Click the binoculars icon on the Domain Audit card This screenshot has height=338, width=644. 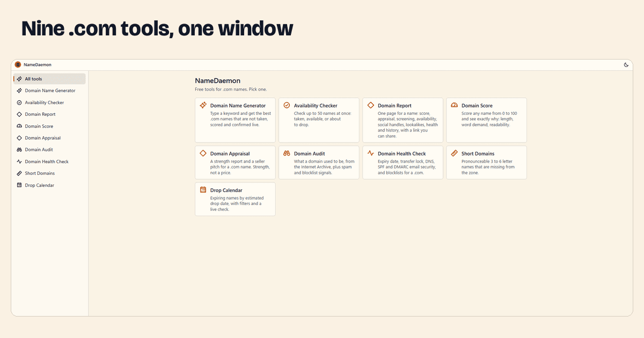tap(287, 153)
